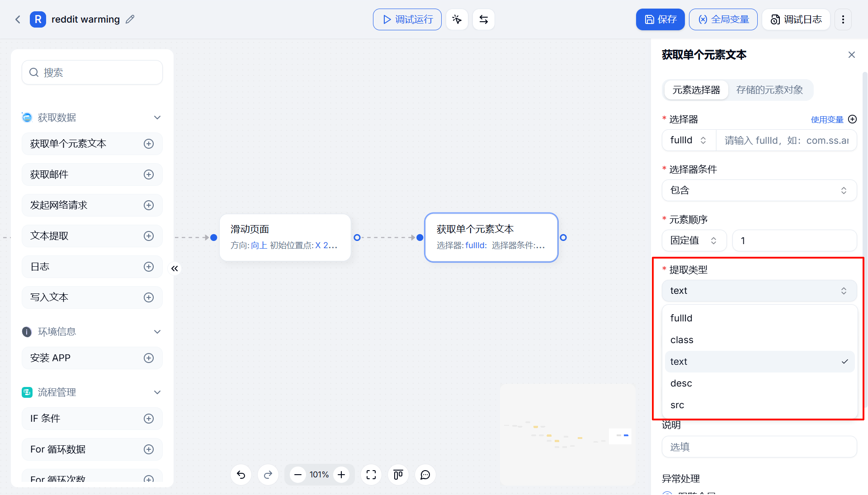Collapse the 获取数据 category
This screenshot has width=868, height=495.
[x=157, y=118]
